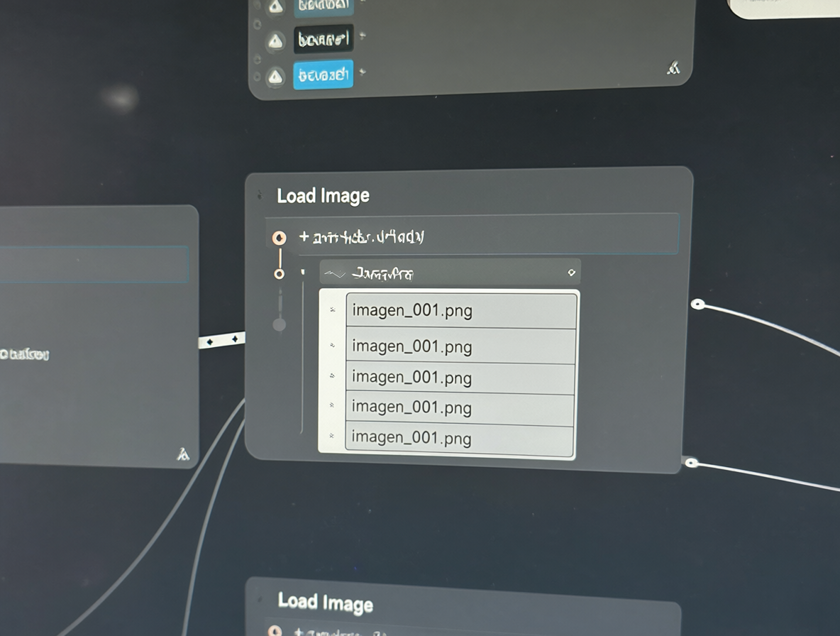This screenshot has width=840, height=636.
Task: Click the squiggle icon inside the dropdown header
Action: point(335,274)
